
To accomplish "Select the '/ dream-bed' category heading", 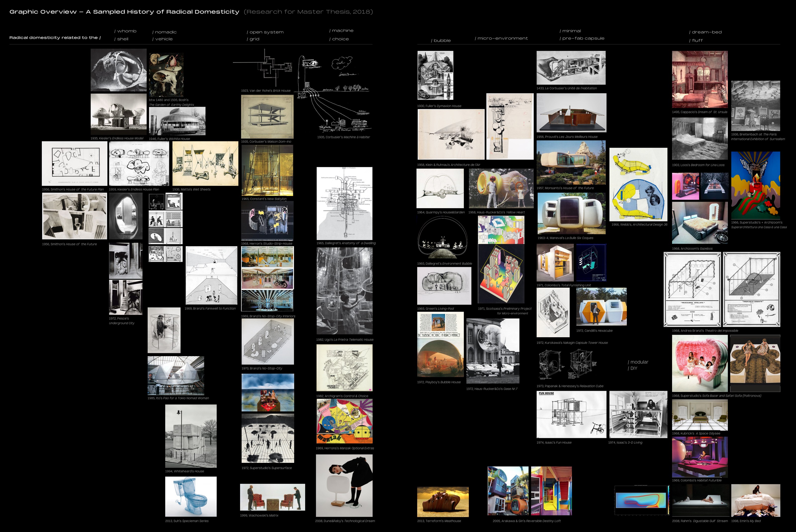I will pyautogui.click(x=705, y=32).
